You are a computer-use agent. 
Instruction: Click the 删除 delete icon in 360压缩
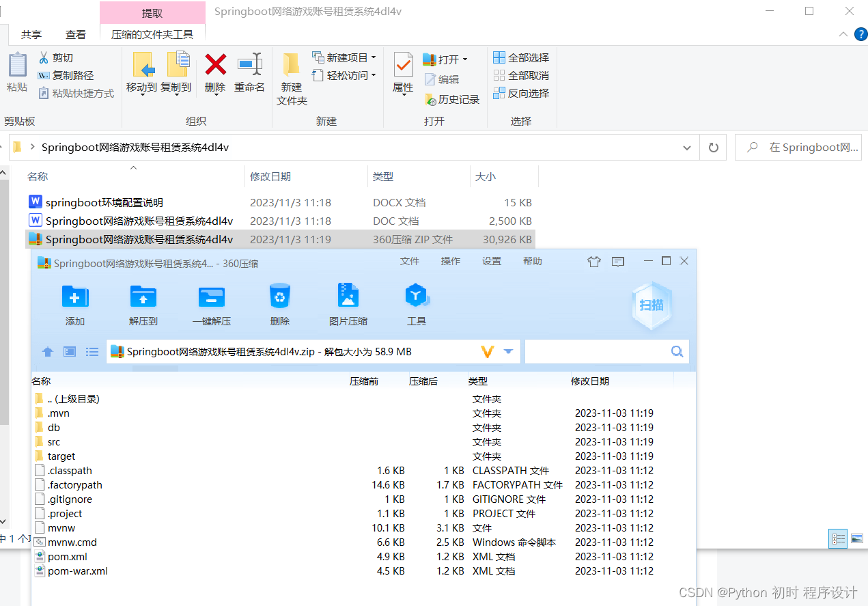[279, 304]
